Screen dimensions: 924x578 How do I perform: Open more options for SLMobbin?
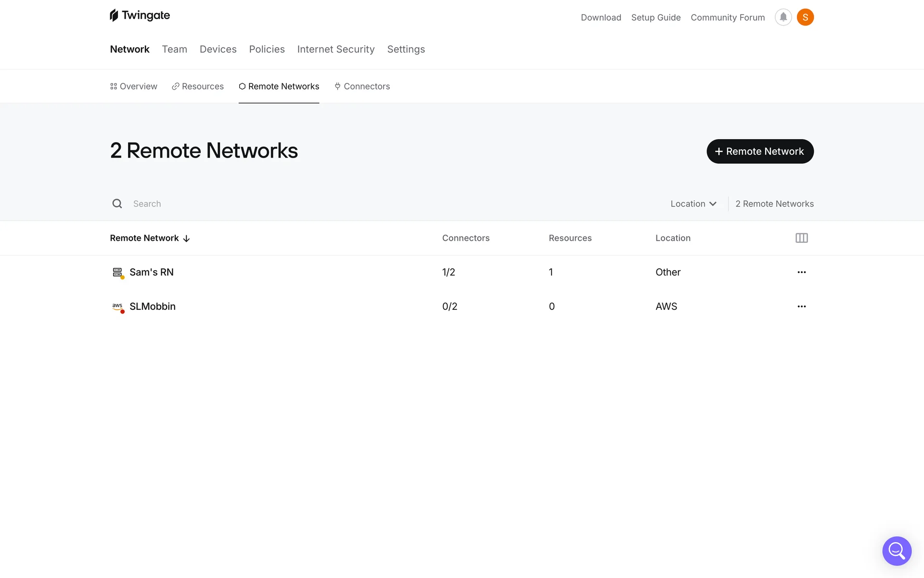[801, 306]
